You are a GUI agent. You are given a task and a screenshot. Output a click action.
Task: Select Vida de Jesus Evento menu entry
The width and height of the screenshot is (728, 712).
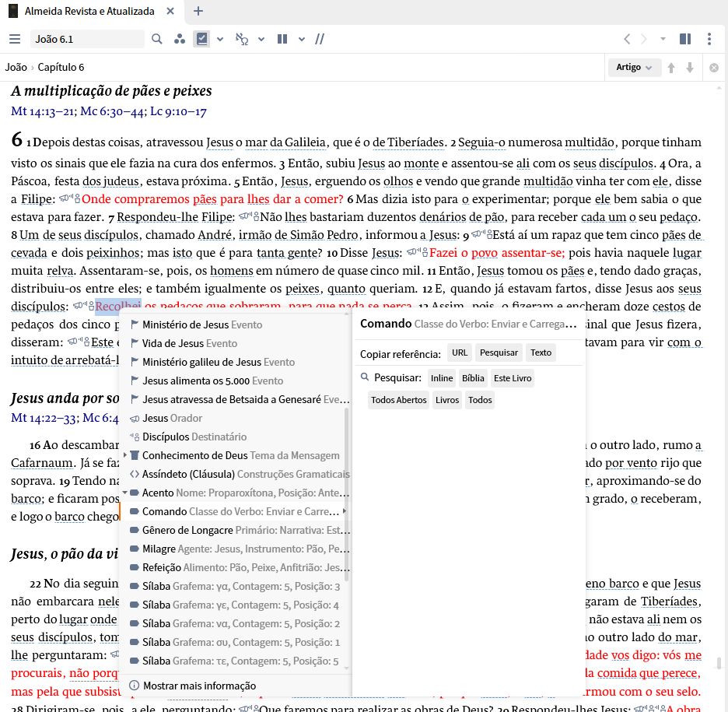[235, 343]
